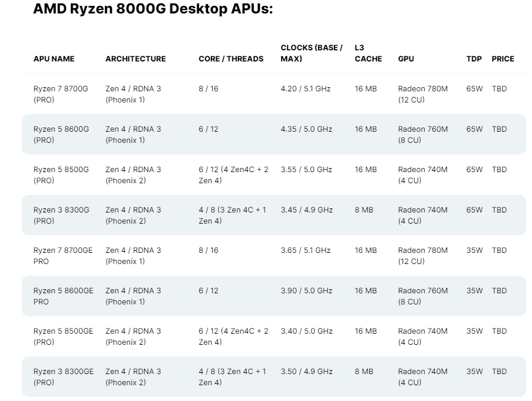532x401 pixels.
Task: Click the core count cell for Ryzen 5 8500G
Action: pos(233,175)
